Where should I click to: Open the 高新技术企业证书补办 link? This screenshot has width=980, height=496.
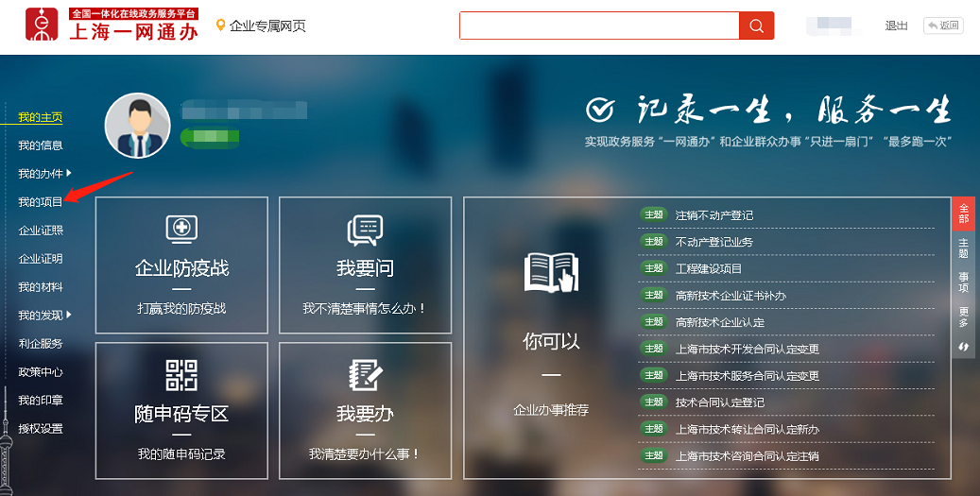[x=731, y=296]
